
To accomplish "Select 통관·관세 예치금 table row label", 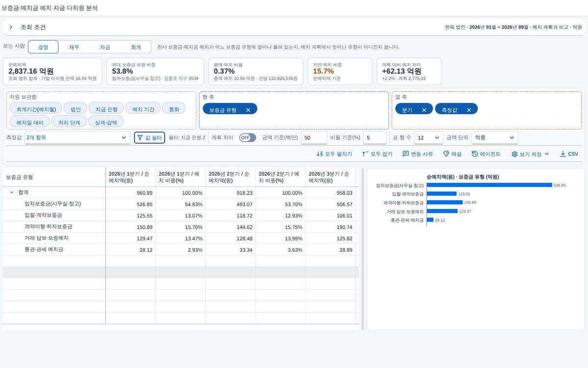I will tap(44, 250).
